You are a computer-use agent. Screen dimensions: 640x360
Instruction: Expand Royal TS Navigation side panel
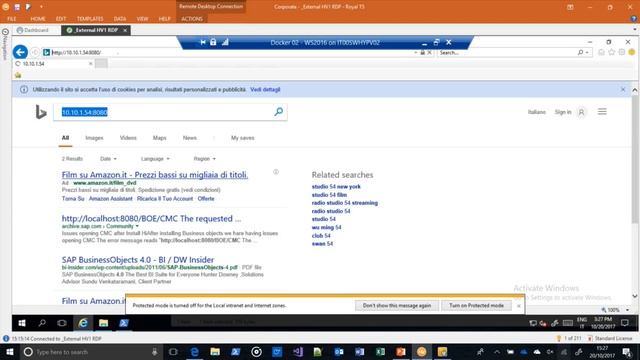(x=5, y=43)
